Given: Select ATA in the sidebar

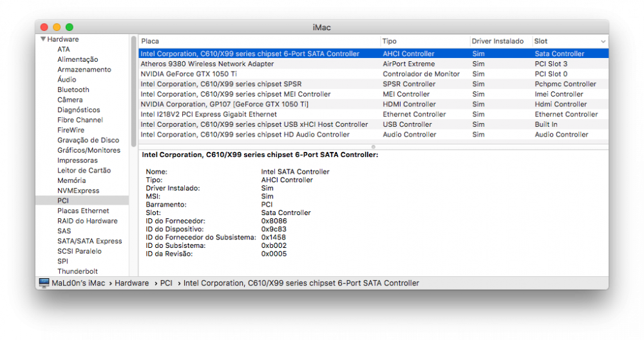Looking at the screenshot, I should (64, 50).
